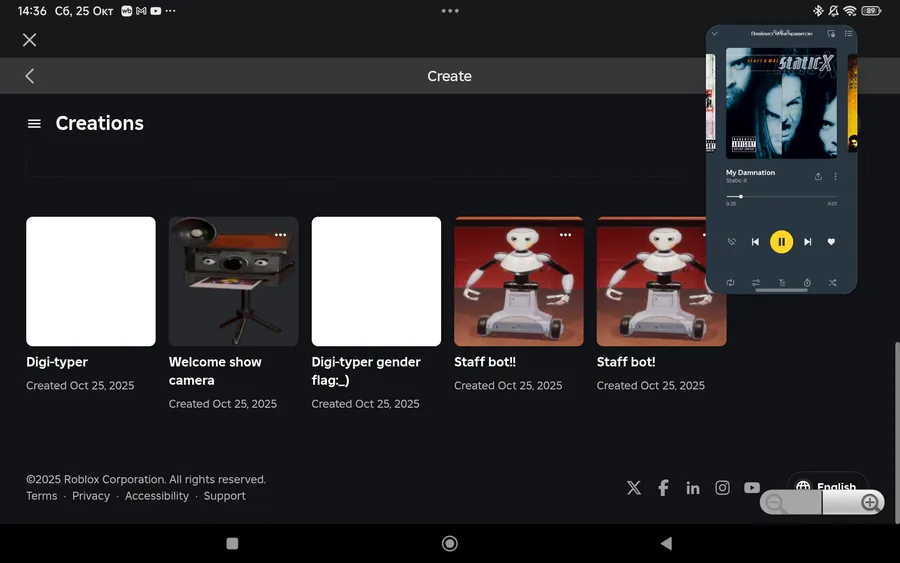The width and height of the screenshot is (900, 563).
Task: Pause the song in music player
Action: coord(781,242)
